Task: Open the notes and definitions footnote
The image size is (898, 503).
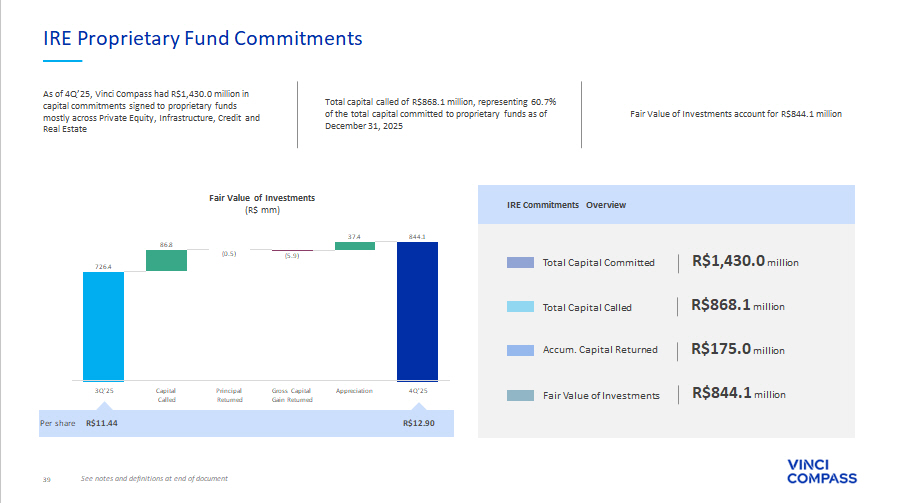Action: [154, 479]
